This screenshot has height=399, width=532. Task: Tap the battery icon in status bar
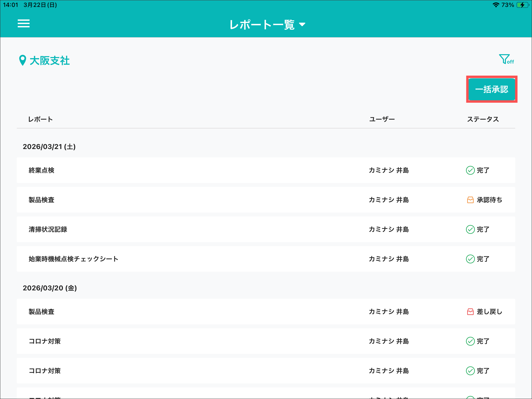click(522, 5)
